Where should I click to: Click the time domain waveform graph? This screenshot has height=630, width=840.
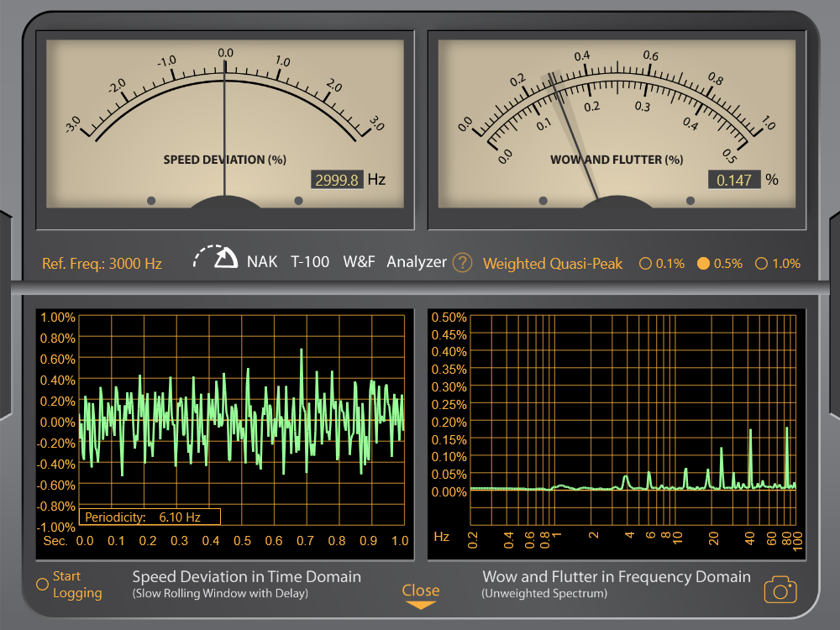pos(242,421)
